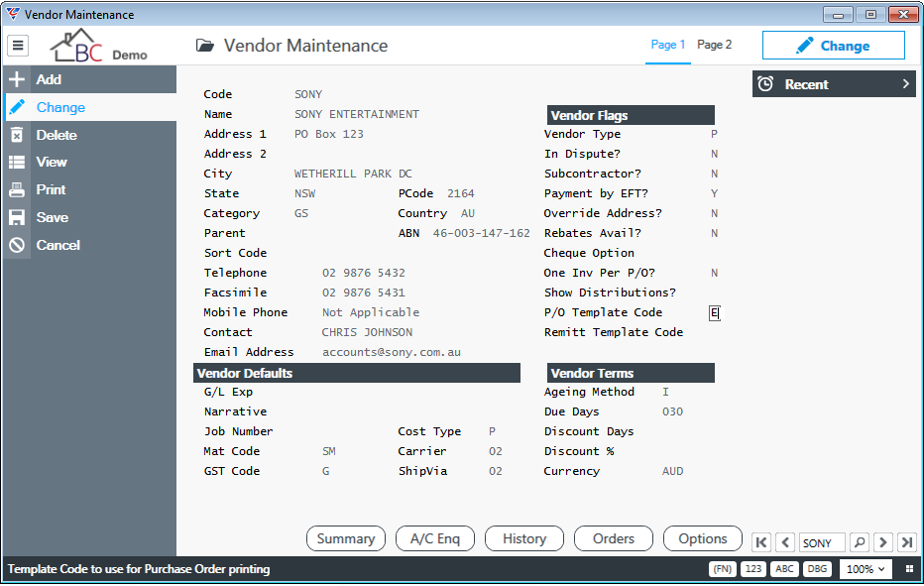
Task: Select Delete in the sidebar menu
Action: click(90, 135)
